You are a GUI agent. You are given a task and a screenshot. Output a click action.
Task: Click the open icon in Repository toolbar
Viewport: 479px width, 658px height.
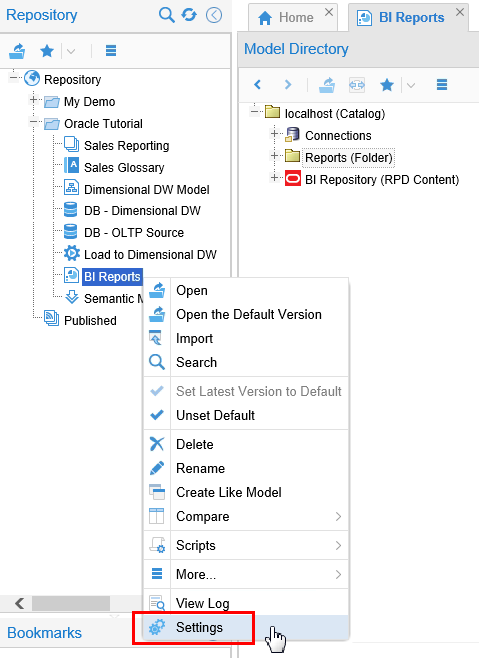pos(17,51)
